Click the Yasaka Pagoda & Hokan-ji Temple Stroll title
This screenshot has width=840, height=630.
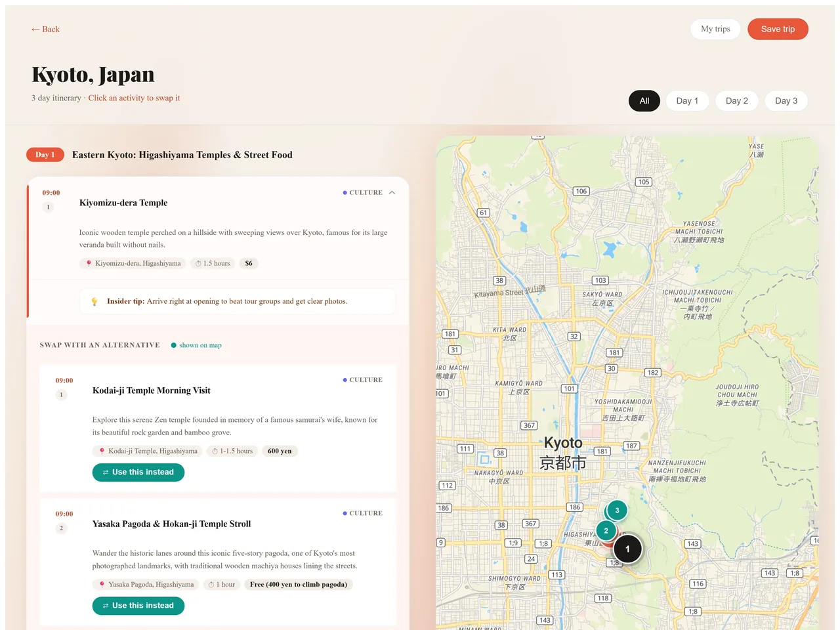pos(171,524)
